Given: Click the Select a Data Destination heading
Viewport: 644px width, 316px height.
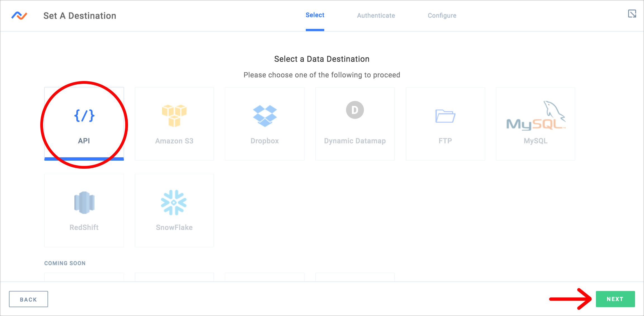Looking at the screenshot, I should tap(322, 59).
